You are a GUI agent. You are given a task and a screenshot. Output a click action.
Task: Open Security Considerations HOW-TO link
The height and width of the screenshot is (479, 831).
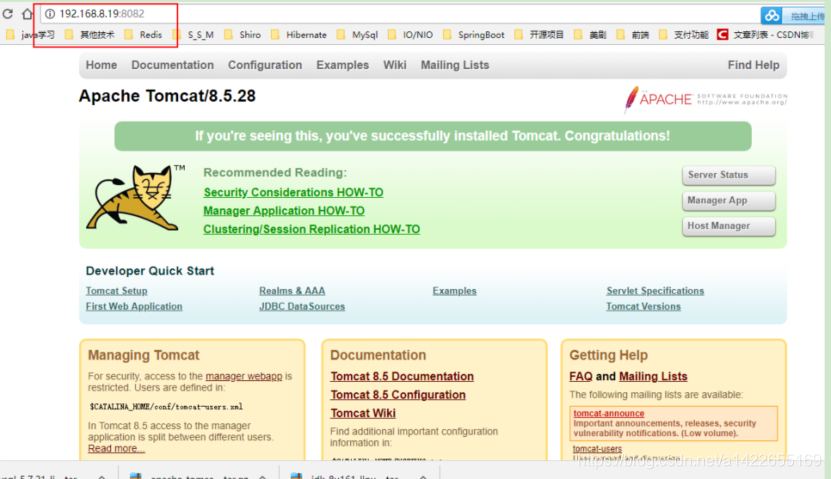tap(293, 192)
